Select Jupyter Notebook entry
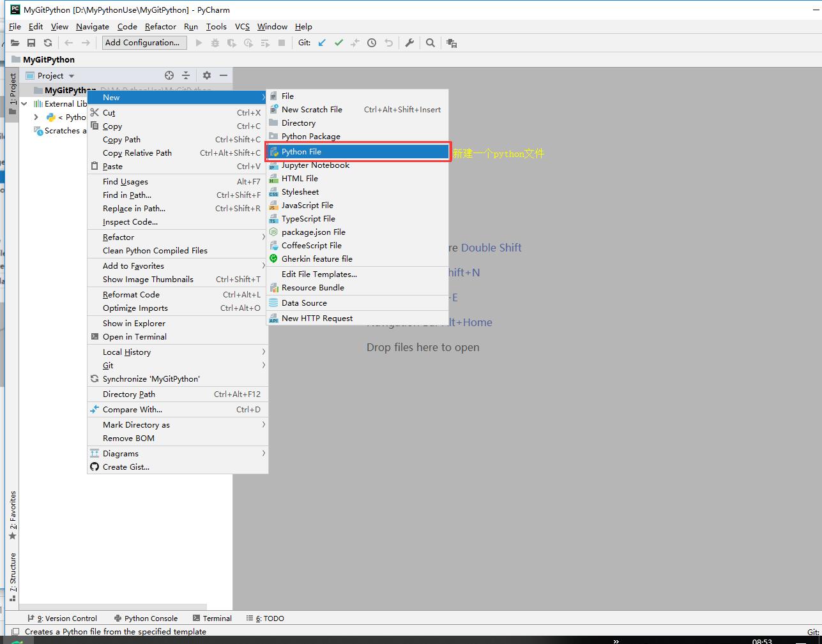The height and width of the screenshot is (644, 822). pyautogui.click(x=358, y=165)
